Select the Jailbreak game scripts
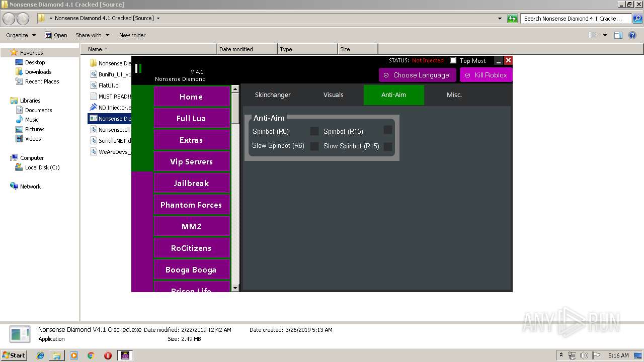Screen dimensions: 644x362 click(x=192, y=183)
